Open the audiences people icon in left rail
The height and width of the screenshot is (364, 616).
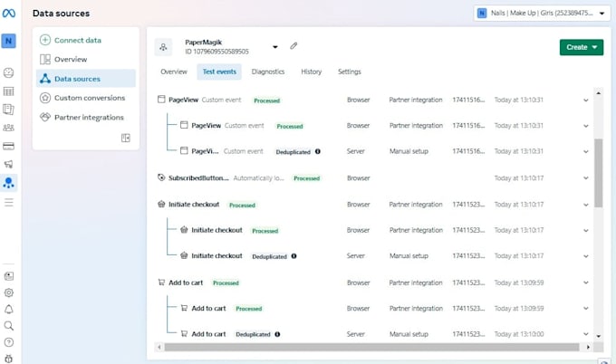pos(9,128)
